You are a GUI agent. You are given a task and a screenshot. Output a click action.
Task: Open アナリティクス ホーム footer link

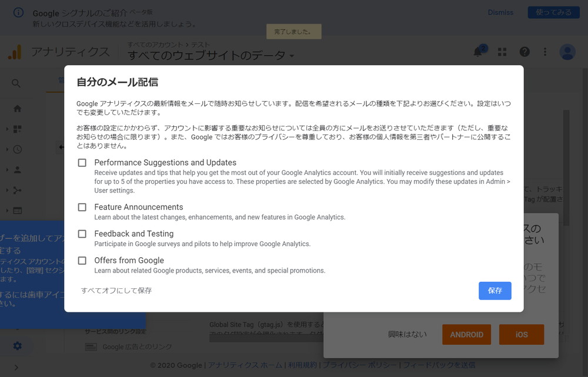click(245, 365)
